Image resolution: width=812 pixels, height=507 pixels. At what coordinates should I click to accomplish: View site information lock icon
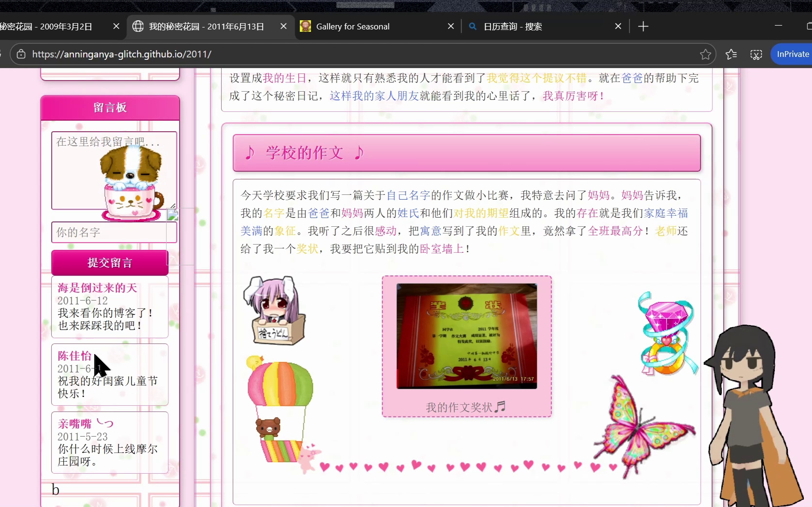tap(21, 55)
